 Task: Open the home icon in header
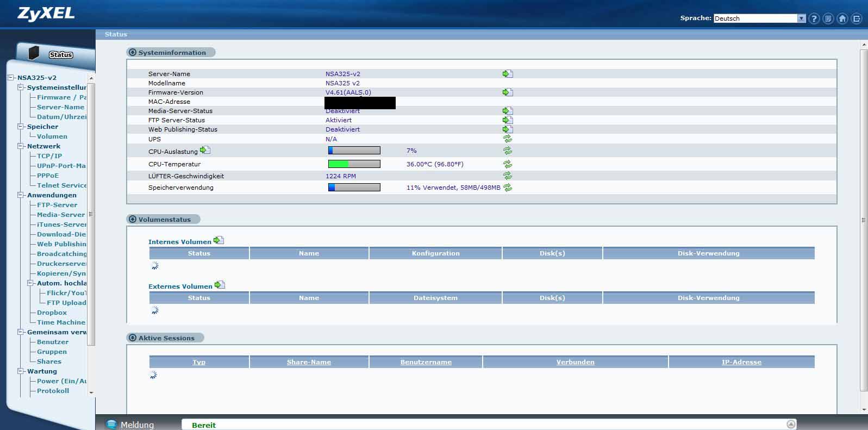coord(842,18)
